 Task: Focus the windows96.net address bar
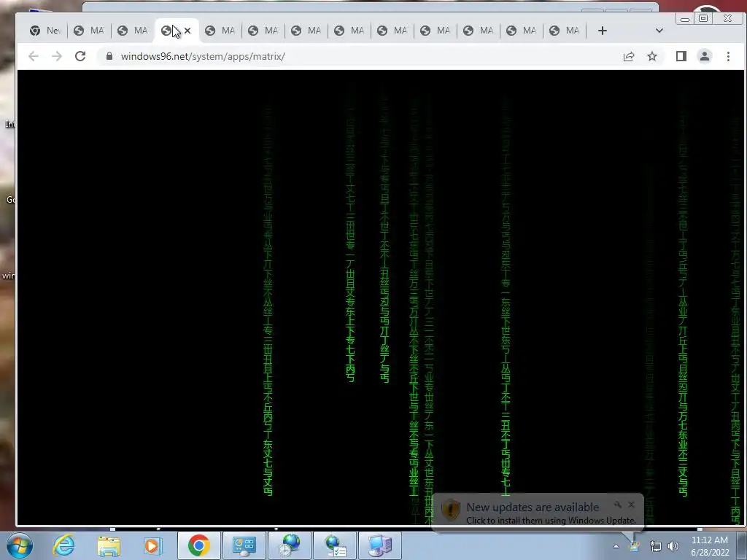[x=362, y=56]
